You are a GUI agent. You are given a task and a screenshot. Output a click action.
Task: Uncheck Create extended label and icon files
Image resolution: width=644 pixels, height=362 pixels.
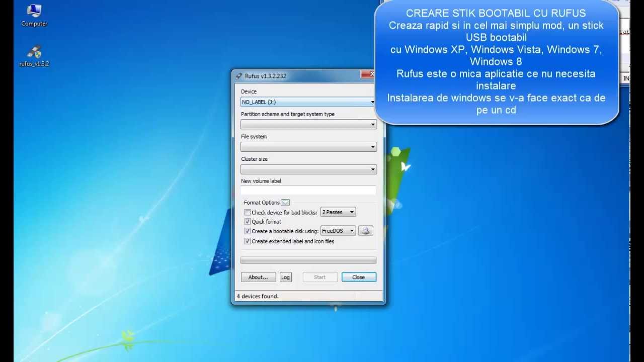(248, 241)
